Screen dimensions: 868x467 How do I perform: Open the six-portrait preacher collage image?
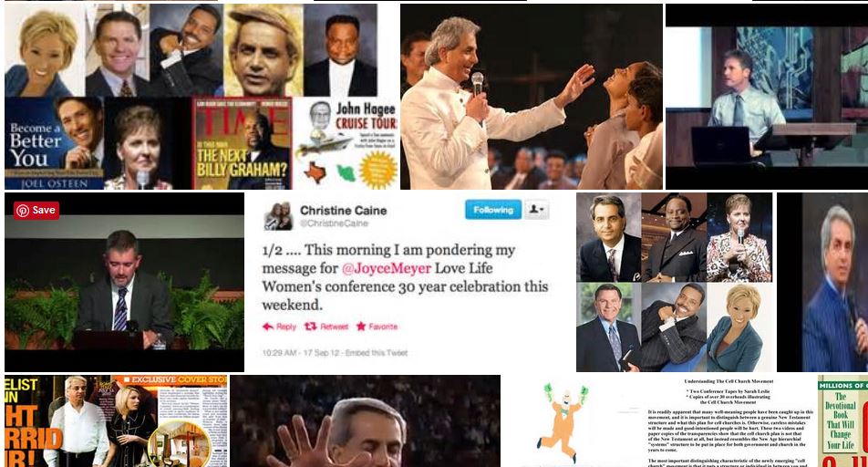pyautogui.click(x=675, y=282)
